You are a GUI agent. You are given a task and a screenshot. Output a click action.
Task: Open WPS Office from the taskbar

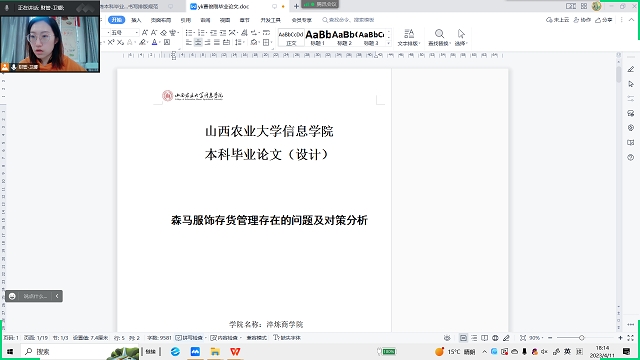click(235, 351)
